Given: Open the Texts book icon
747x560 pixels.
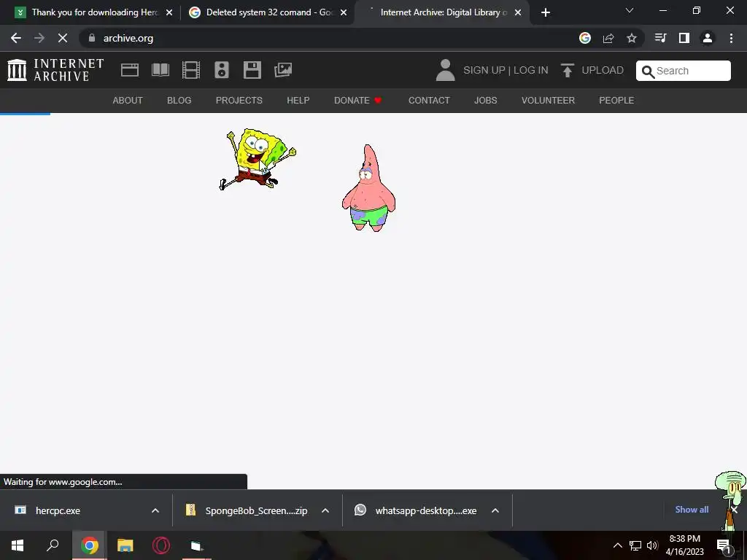Looking at the screenshot, I should tap(160, 70).
